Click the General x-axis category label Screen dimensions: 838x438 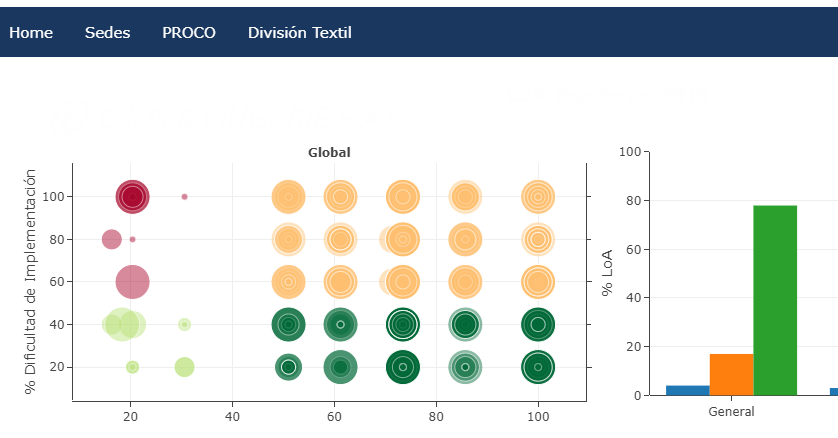[x=731, y=411]
